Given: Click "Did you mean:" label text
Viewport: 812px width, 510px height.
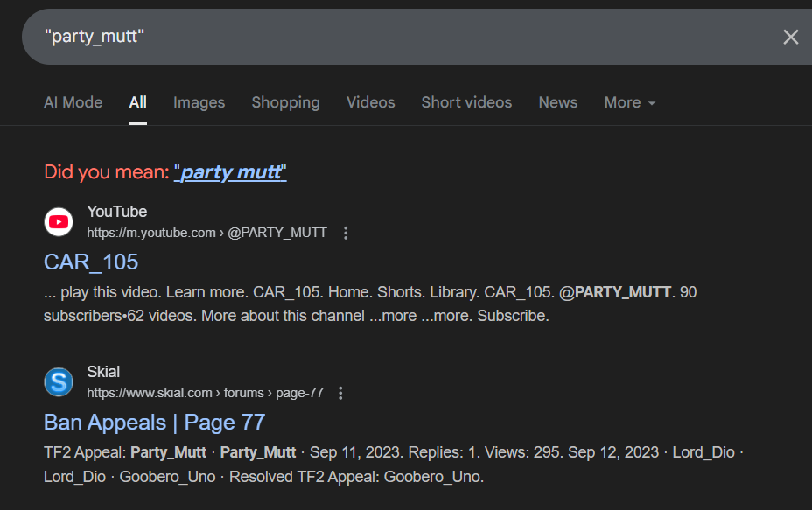Looking at the screenshot, I should point(107,172).
